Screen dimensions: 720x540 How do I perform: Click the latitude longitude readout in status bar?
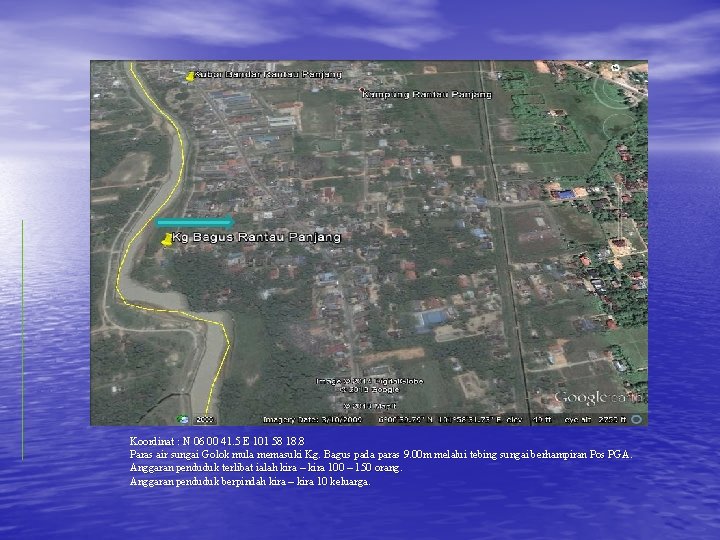click(x=440, y=420)
